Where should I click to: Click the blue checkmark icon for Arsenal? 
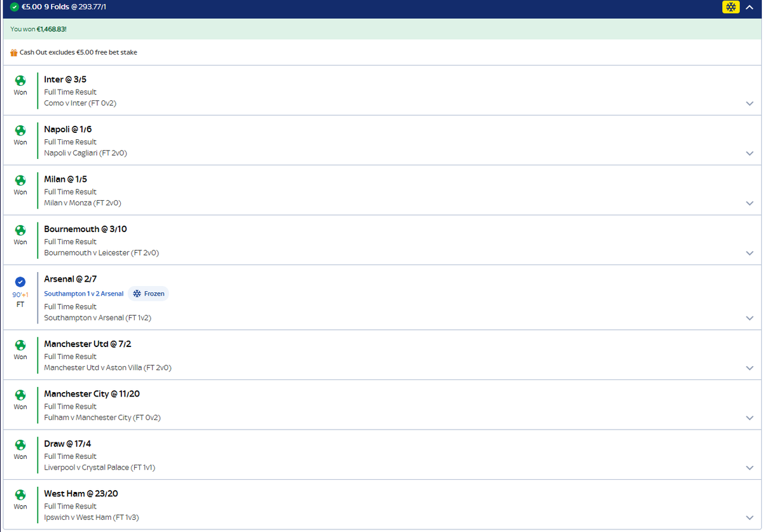[20, 282]
